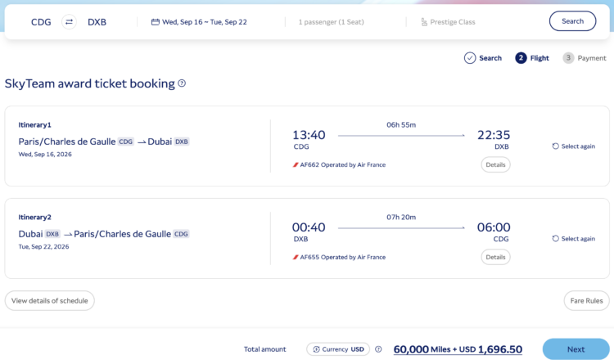This screenshot has height=364, width=614.
Task: Click Next to proceed to payment
Action: tap(576, 349)
